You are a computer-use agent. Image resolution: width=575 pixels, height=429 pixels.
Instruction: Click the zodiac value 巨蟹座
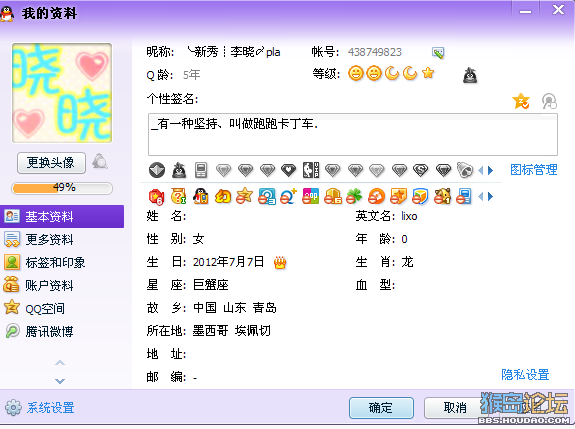point(211,285)
